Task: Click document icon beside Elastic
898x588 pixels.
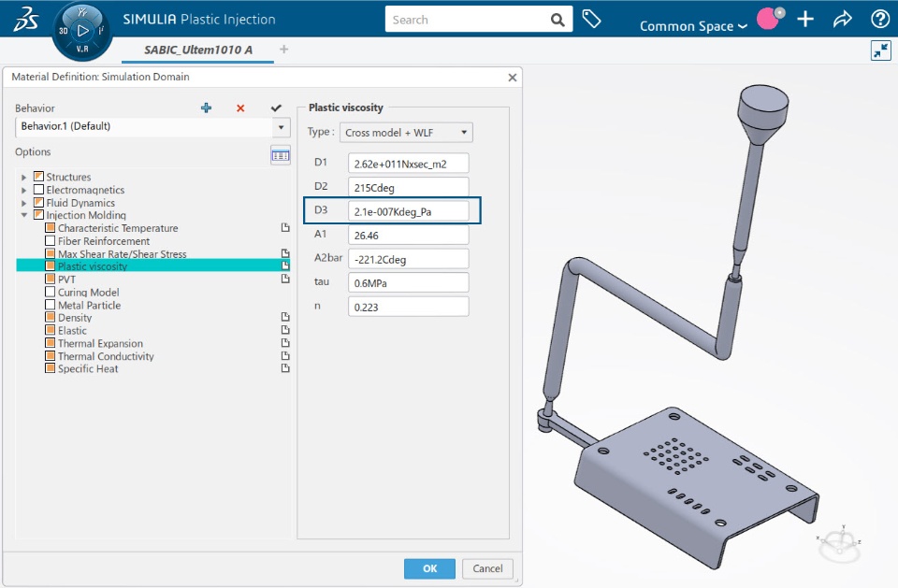Action: [285, 330]
